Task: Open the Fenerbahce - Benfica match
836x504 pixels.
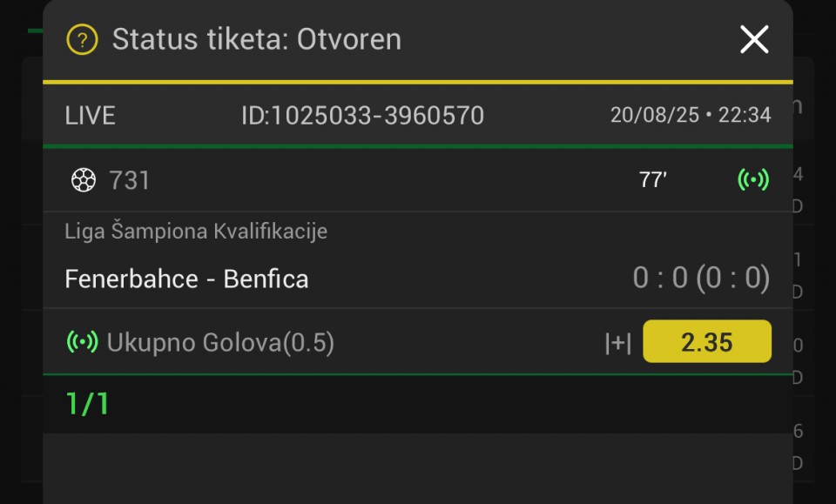Action: tap(186, 279)
